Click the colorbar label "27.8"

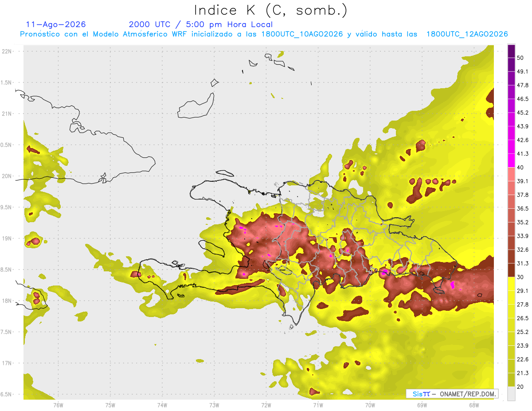pos(523,305)
